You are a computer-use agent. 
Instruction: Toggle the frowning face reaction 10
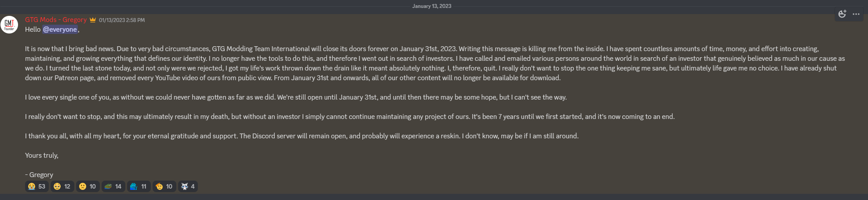click(88, 186)
